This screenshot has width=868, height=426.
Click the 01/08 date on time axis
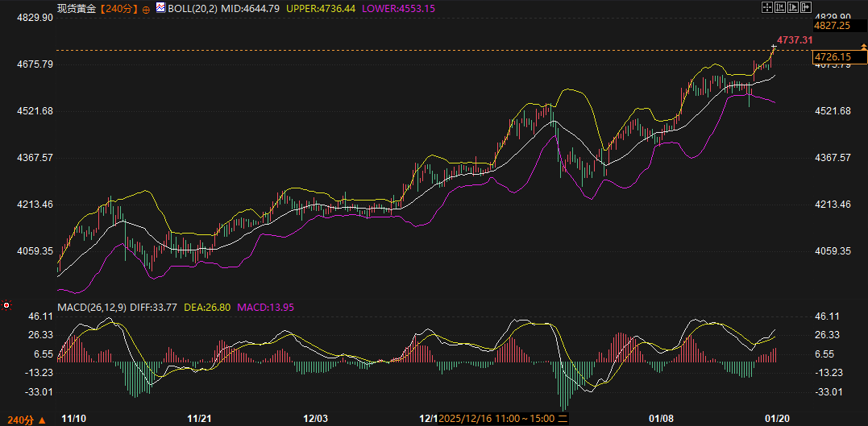pyautogui.click(x=661, y=419)
